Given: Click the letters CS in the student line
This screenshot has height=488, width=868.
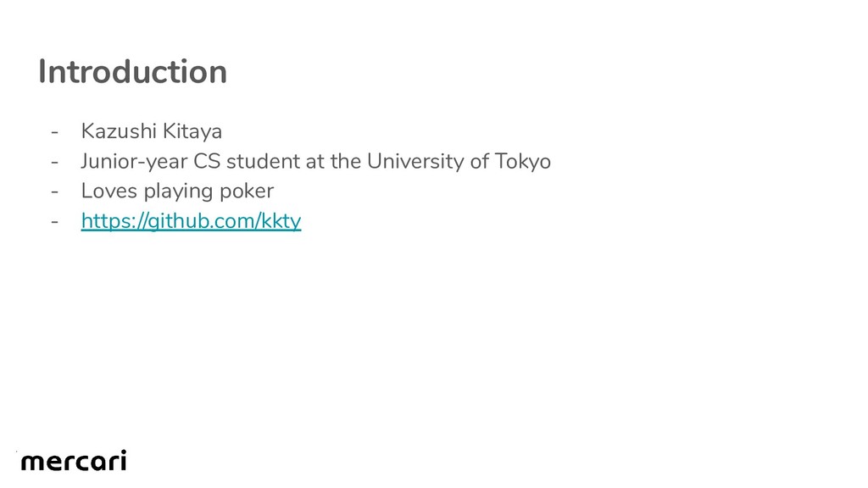Looking at the screenshot, I should (x=207, y=161).
